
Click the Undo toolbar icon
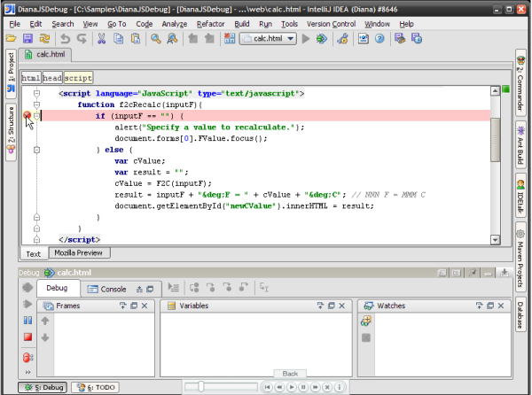point(65,39)
